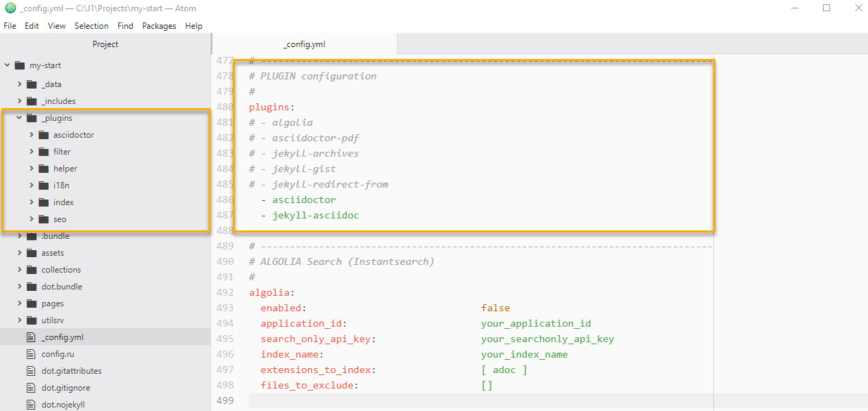The height and width of the screenshot is (411, 868).
Task: Click line number 492 in the gutter
Action: (x=225, y=292)
